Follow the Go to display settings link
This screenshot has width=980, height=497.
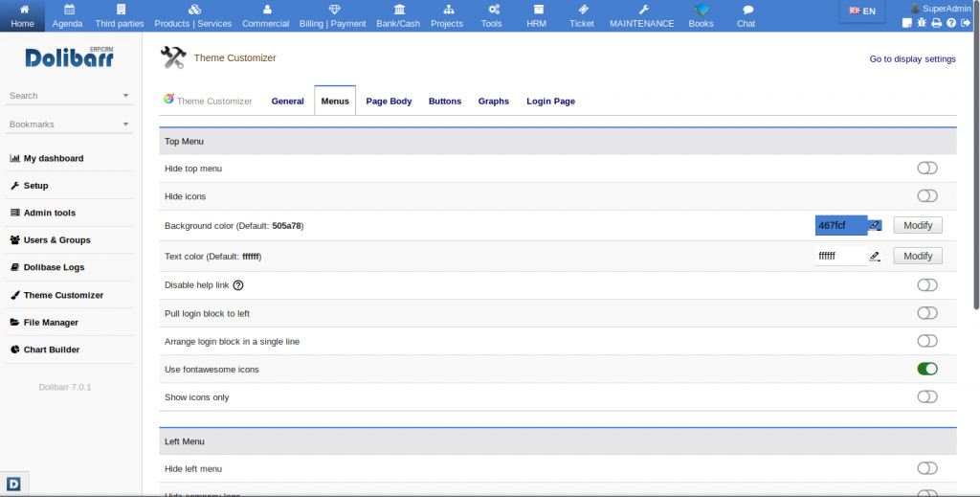click(x=912, y=59)
